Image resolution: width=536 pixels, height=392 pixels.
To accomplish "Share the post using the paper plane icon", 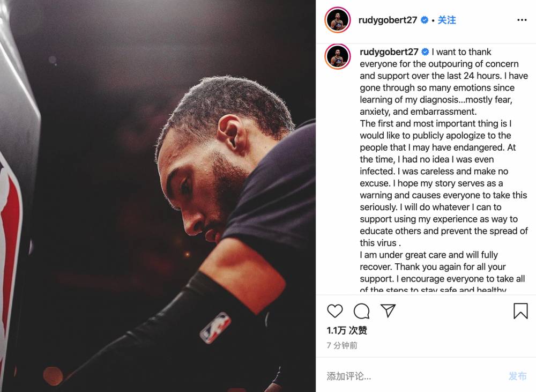I will point(388,310).
